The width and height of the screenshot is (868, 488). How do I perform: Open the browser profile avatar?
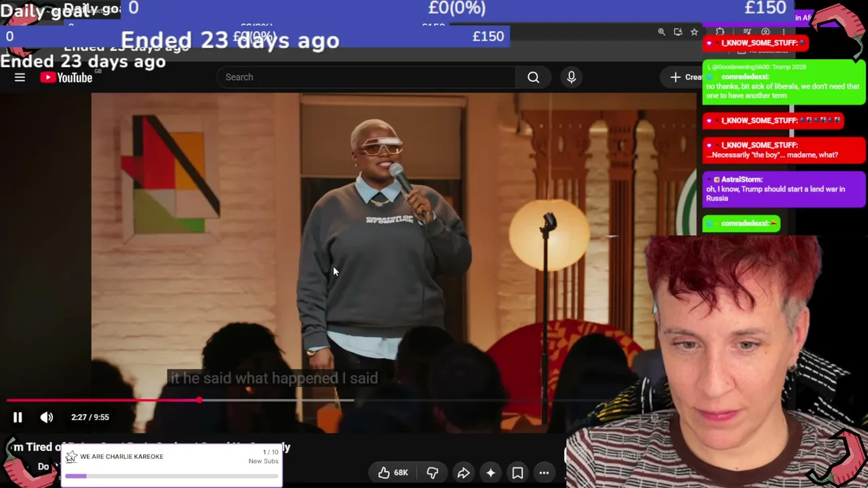[x=766, y=32]
